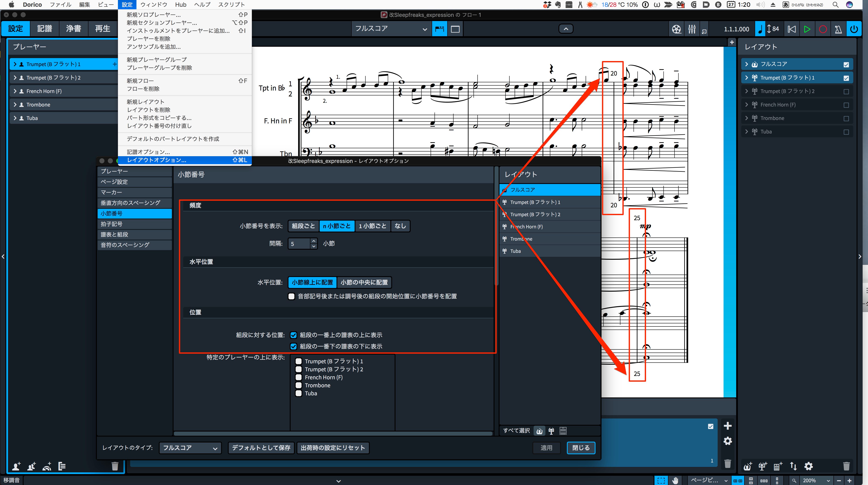Image resolution: width=868 pixels, height=485 pixels.
Task: Toggle the metronome click icon
Action: coord(838,29)
